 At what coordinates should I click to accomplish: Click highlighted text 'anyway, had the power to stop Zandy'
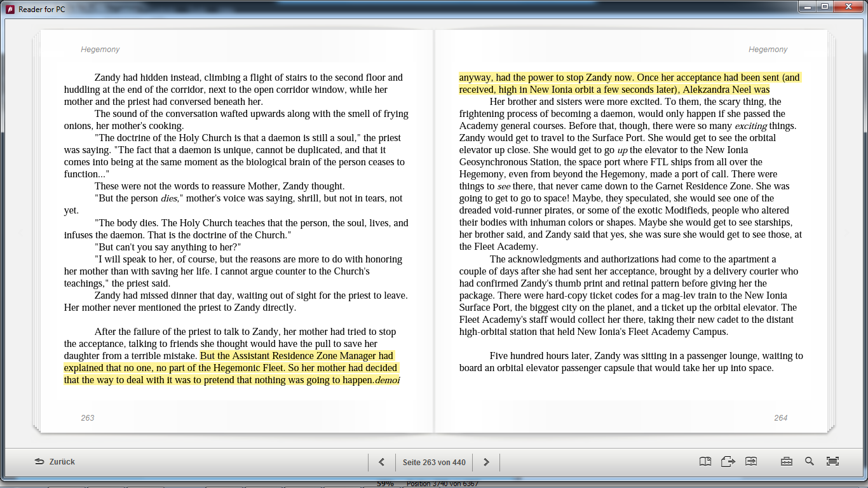(x=536, y=78)
